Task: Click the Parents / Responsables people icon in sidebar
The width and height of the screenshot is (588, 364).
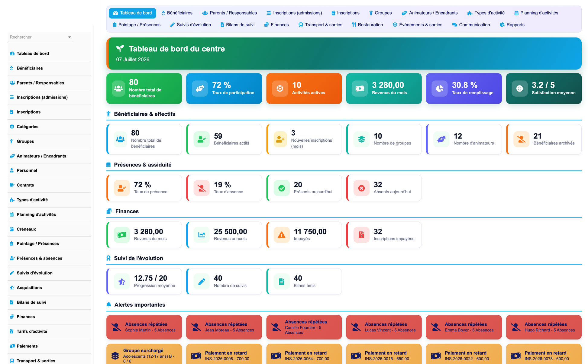Action: [12, 83]
